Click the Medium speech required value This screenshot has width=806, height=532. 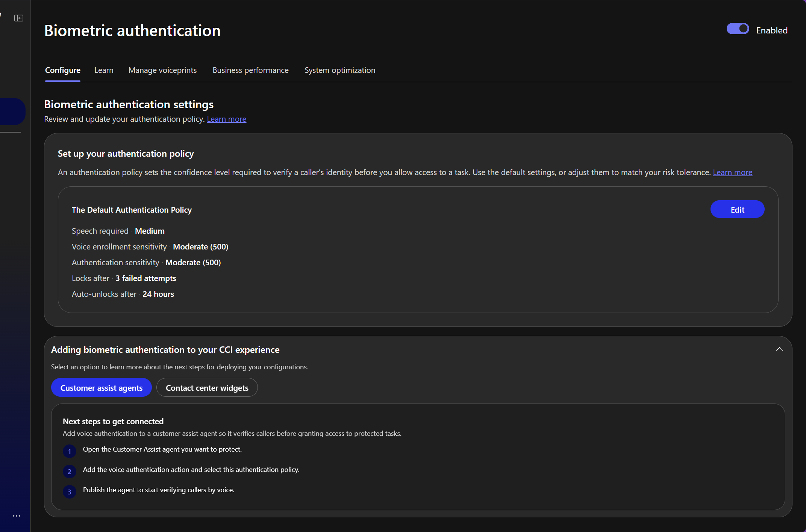(x=150, y=231)
